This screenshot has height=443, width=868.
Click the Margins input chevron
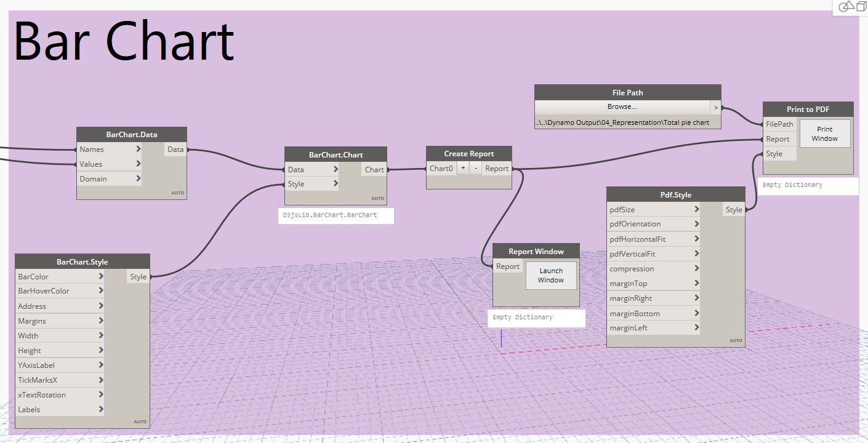101,321
